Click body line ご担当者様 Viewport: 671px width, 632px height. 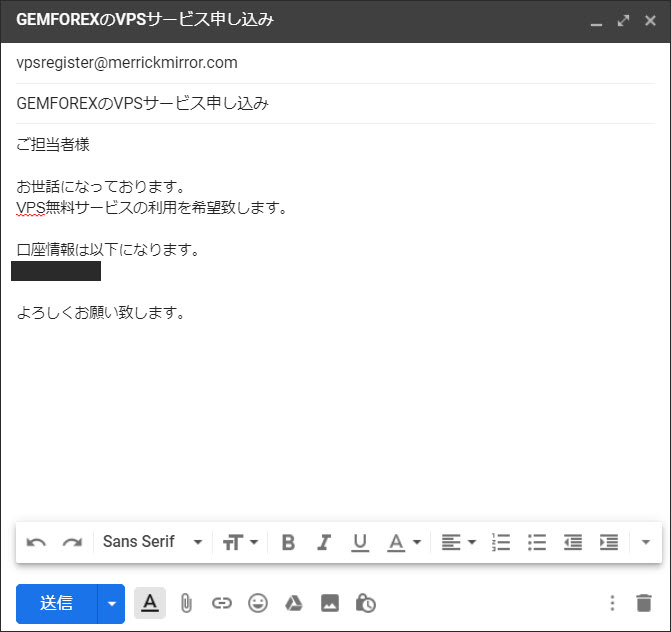pyautogui.click(x=53, y=145)
